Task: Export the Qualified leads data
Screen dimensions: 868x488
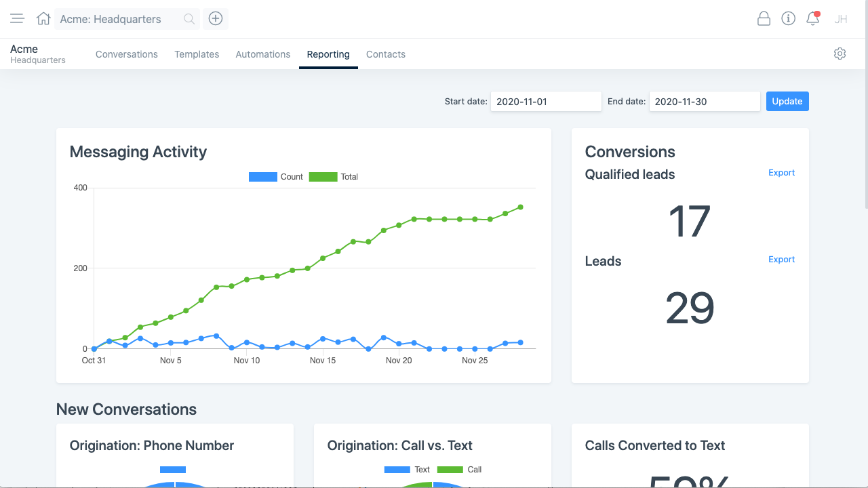Action: (x=781, y=173)
